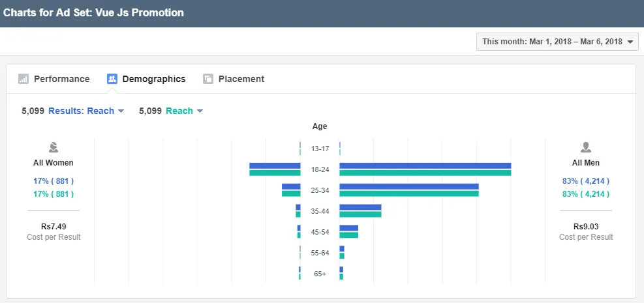Click the 18-24 age label

point(320,170)
